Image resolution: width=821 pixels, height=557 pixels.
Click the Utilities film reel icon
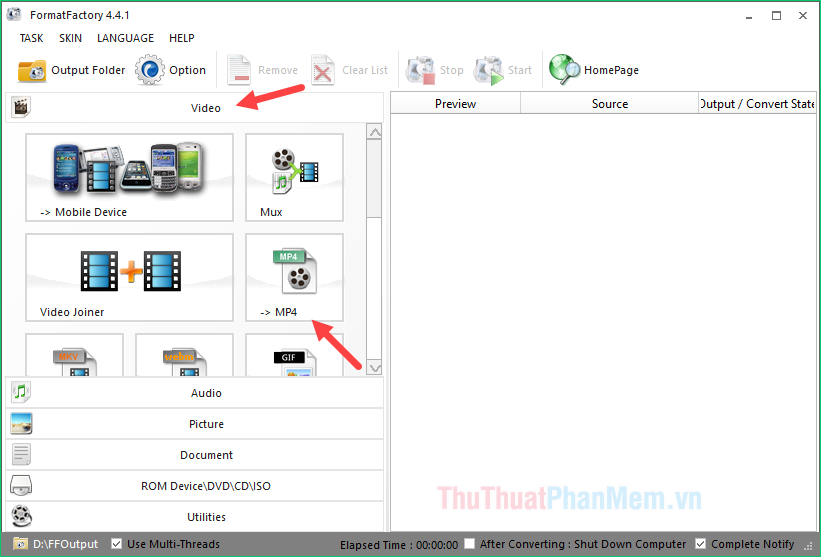21,516
